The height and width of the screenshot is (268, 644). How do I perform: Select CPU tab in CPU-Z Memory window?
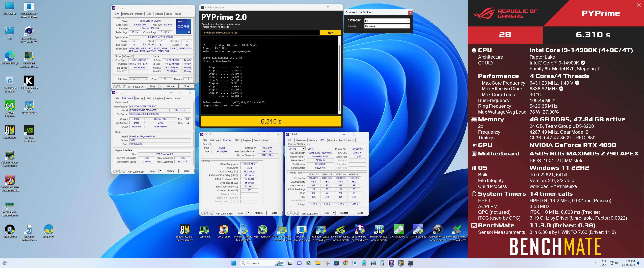click(x=205, y=140)
